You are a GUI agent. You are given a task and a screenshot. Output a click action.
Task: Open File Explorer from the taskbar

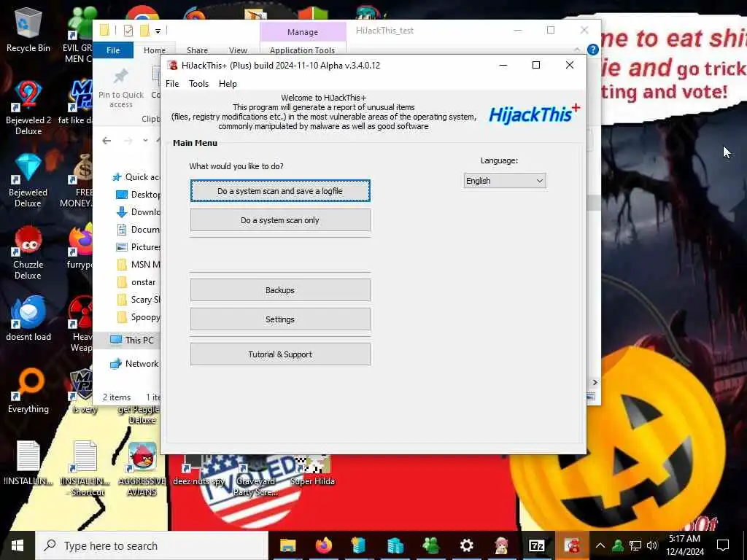pyautogui.click(x=287, y=545)
